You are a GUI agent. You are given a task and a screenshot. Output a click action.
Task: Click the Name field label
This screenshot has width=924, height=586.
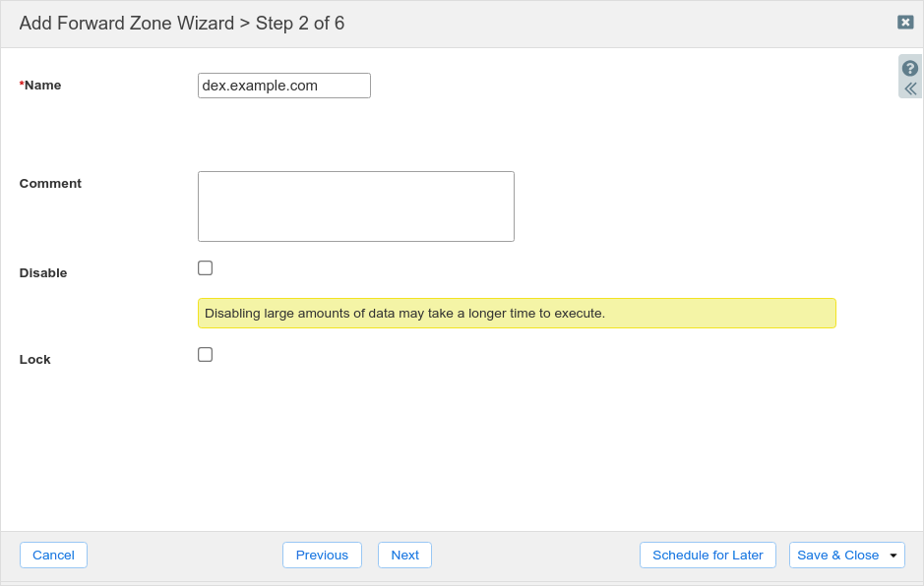[x=42, y=86]
